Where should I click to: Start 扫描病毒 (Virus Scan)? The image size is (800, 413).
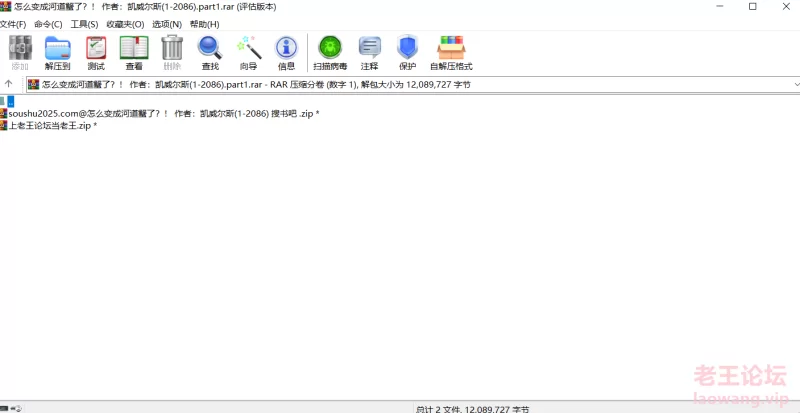pyautogui.click(x=330, y=52)
